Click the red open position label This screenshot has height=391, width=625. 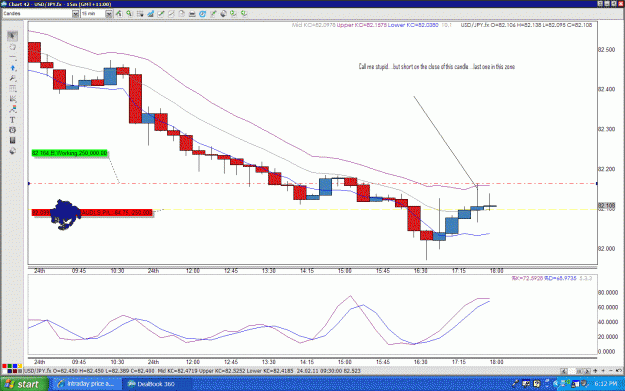click(92, 213)
